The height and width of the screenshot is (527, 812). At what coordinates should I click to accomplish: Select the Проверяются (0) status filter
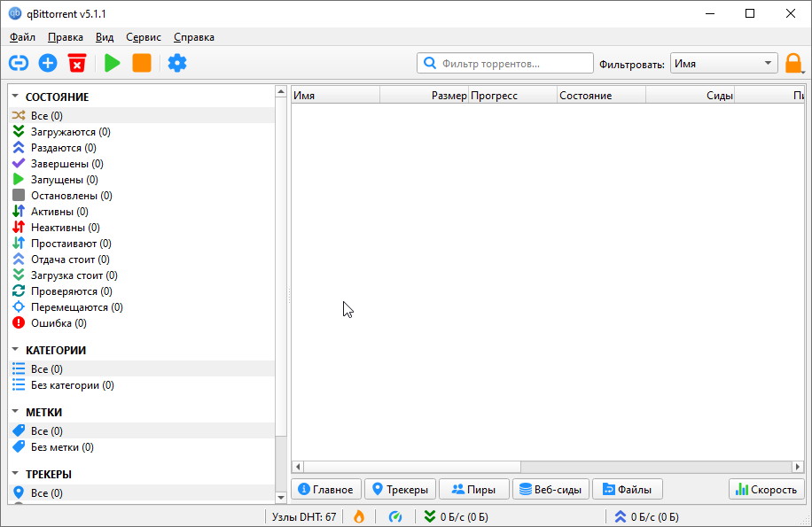[x=141, y=291]
